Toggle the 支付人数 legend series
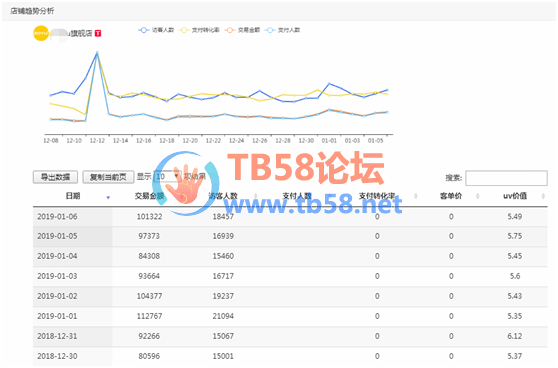 283,30
